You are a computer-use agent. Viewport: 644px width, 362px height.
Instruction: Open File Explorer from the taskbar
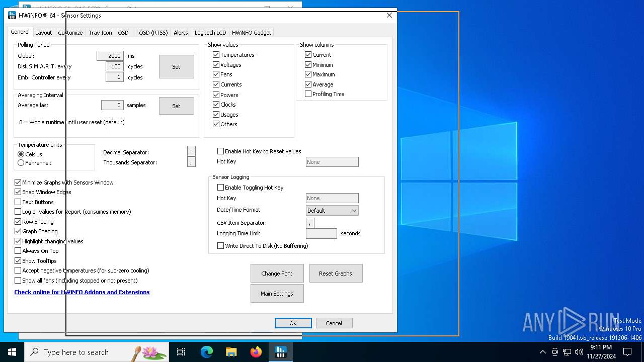pyautogui.click(x=231, y=352)
